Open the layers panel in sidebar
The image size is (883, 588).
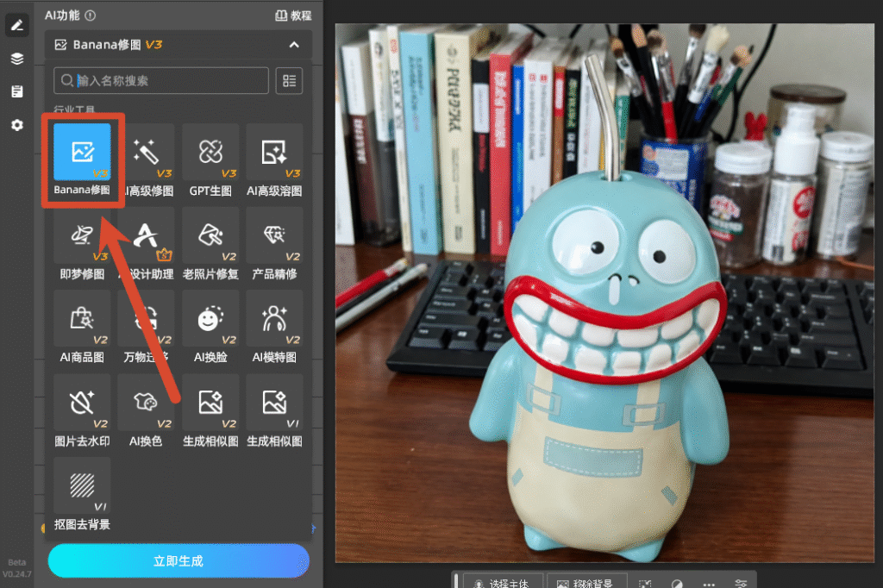[x=17, y=59]
